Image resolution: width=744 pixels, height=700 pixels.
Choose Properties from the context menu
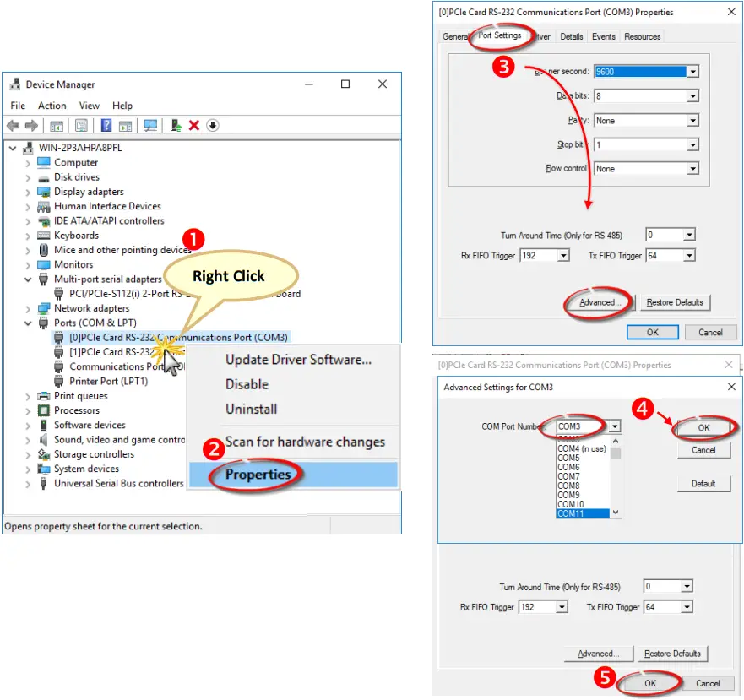(293, 475)
